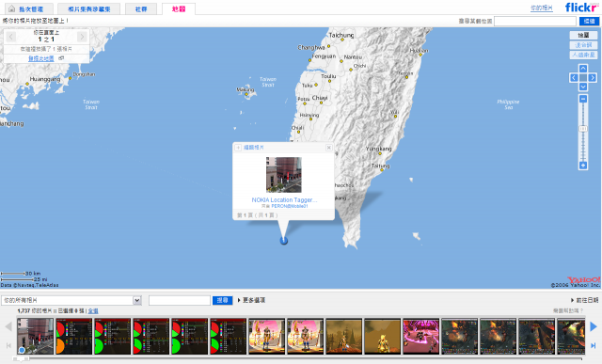Pan the map down with the down arrow
602x364 pixels.
coord(583,87)
